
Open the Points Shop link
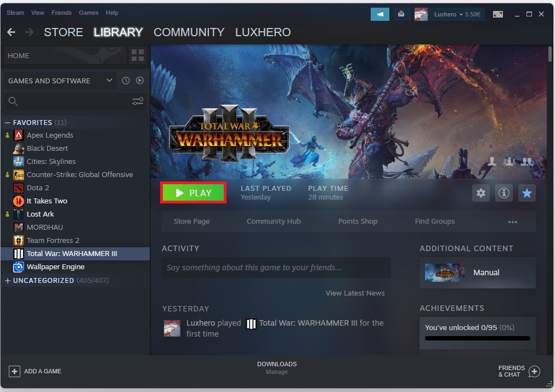click(x=358, y=221)
